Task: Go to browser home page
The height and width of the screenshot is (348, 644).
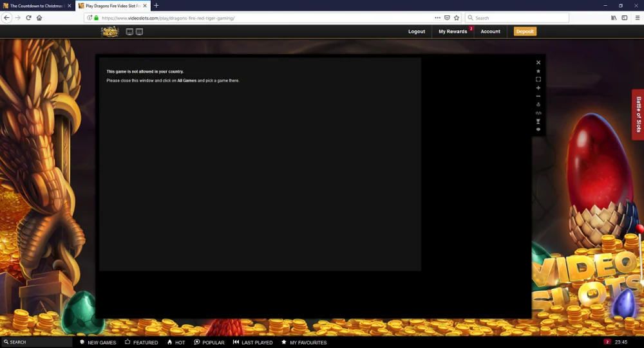Action: 39,17
